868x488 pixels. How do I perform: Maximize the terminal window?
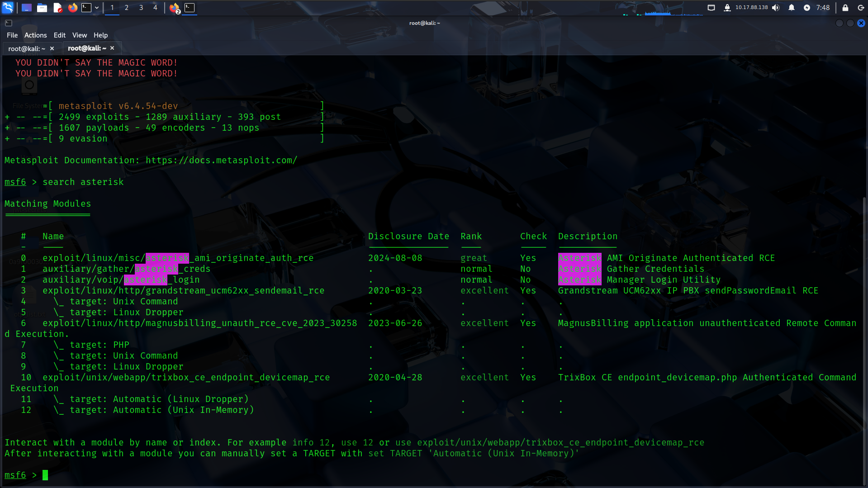click(850, 23)
